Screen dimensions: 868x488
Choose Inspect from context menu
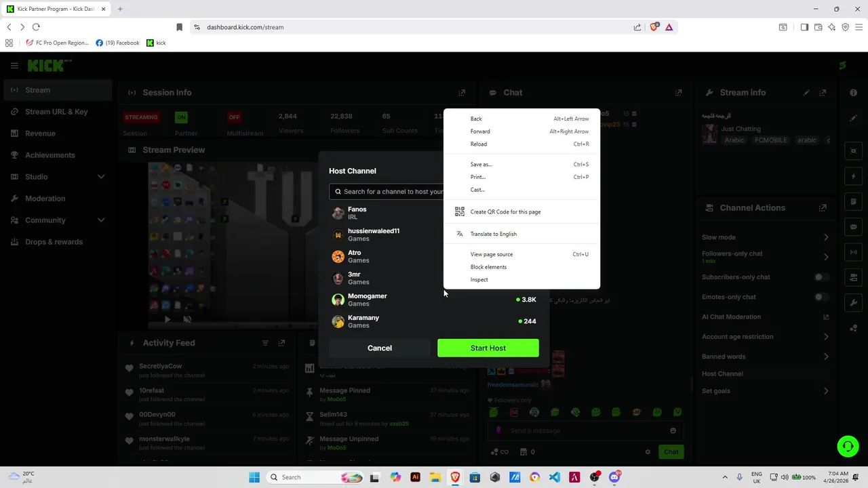point(521,280)
